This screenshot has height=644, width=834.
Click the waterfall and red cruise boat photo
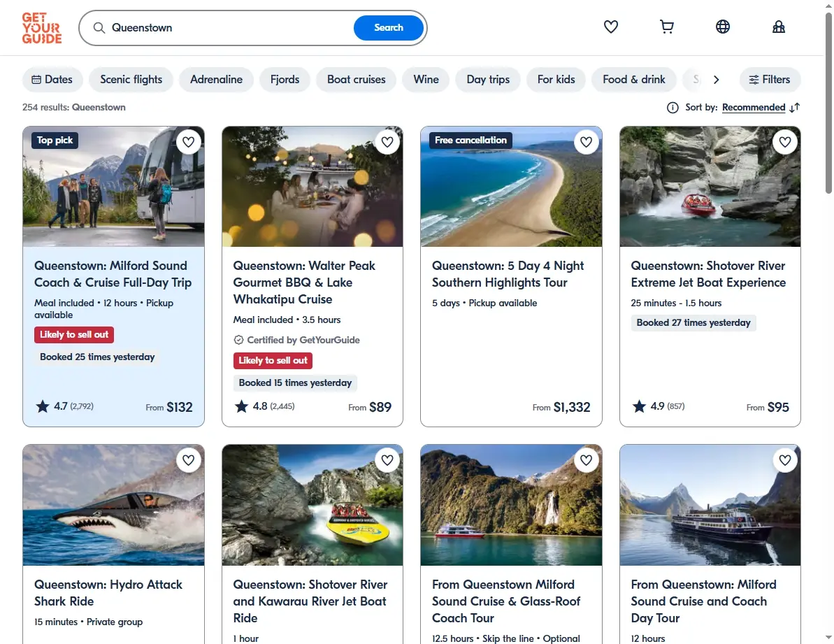click(511, 506)
